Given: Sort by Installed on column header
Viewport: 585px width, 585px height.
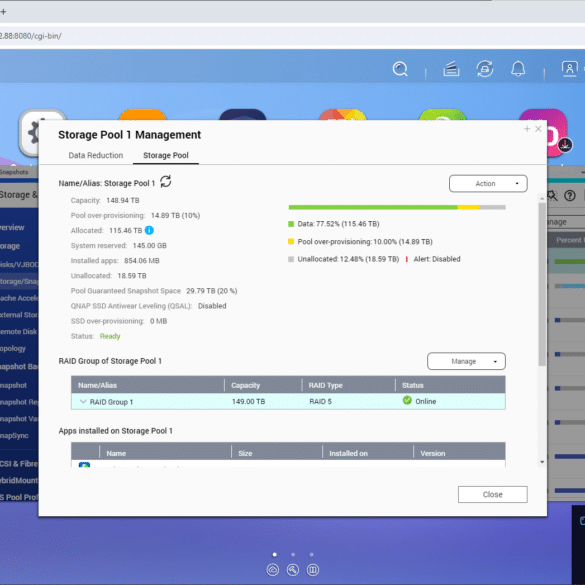Looking at the screenshot, I should (368, 453).
